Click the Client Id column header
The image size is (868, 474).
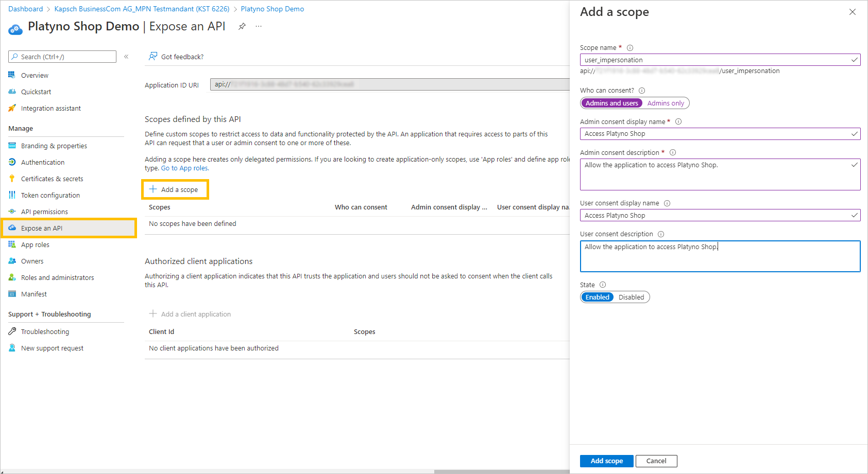pyautogui.click(x=161, y=332)
